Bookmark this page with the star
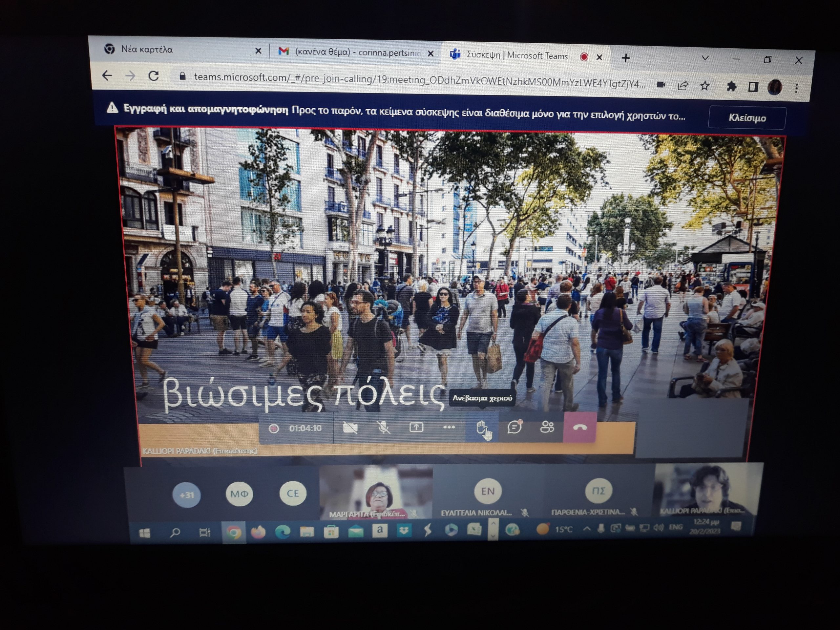 pyautogui.click(x=705, y=86)
